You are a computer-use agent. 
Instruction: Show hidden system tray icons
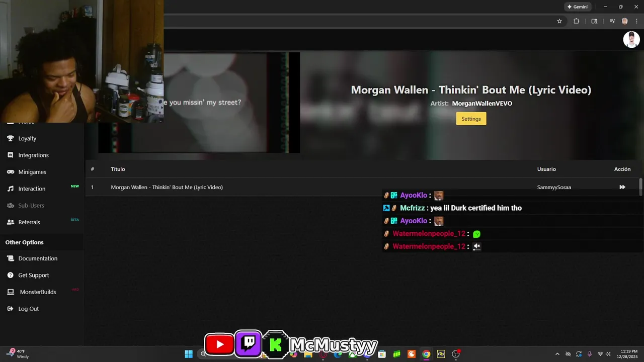pyautogui.click(x=557, y=354)
